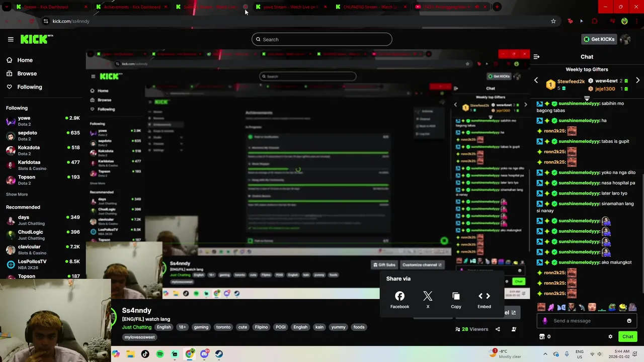This screenshot has width=644, height=362.
Task: Open Discord from the taskbar
Action: coord(204,354)
